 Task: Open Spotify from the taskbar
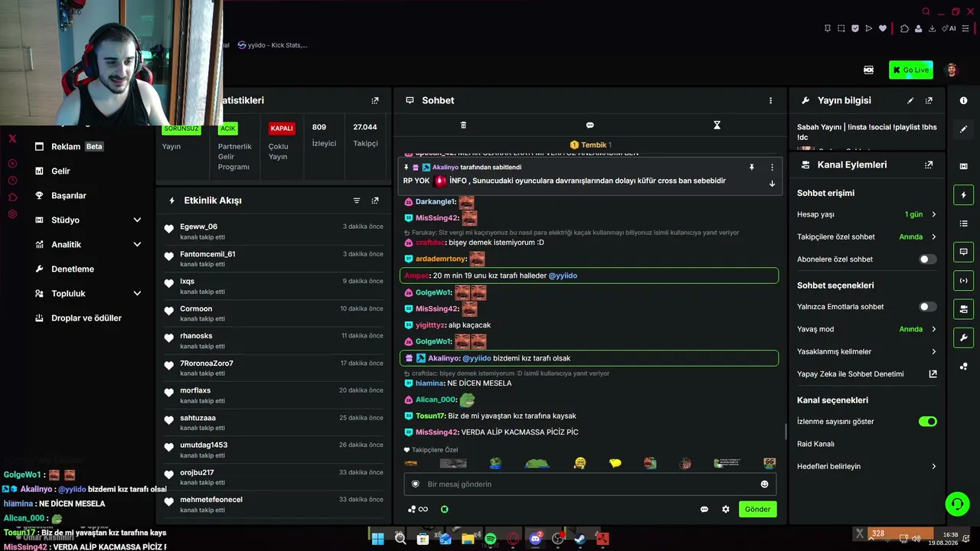tap(491, 539)
